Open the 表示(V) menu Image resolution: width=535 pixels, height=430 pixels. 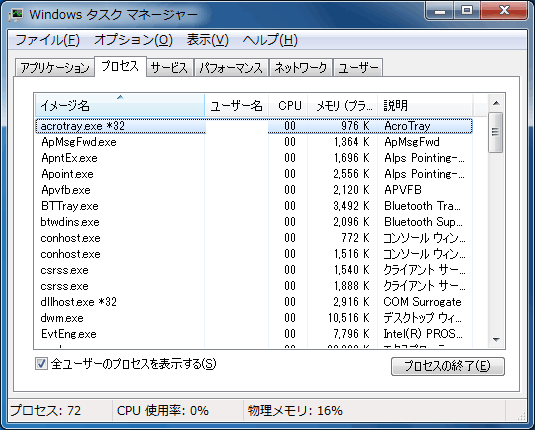[207, 40]
